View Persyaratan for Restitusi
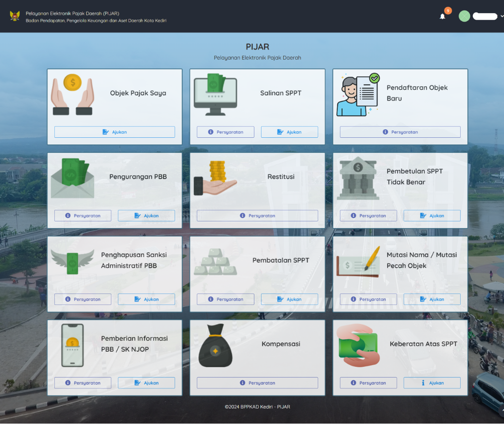 coord(257,216)
